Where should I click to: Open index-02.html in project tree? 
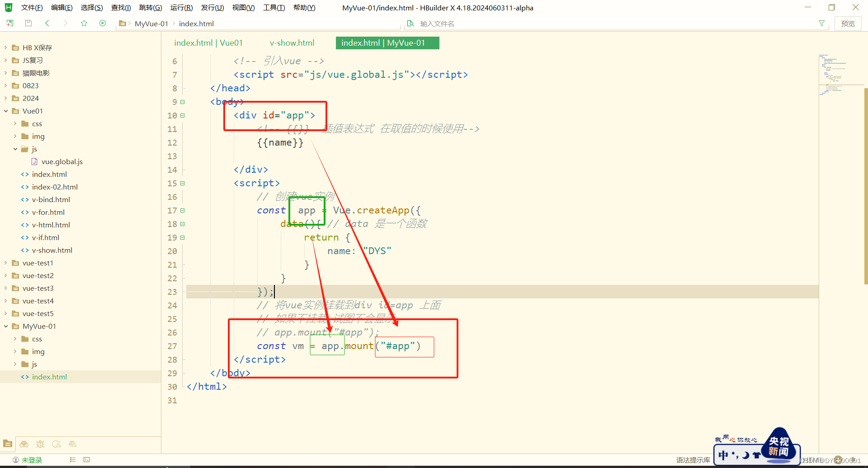(55, 187)
